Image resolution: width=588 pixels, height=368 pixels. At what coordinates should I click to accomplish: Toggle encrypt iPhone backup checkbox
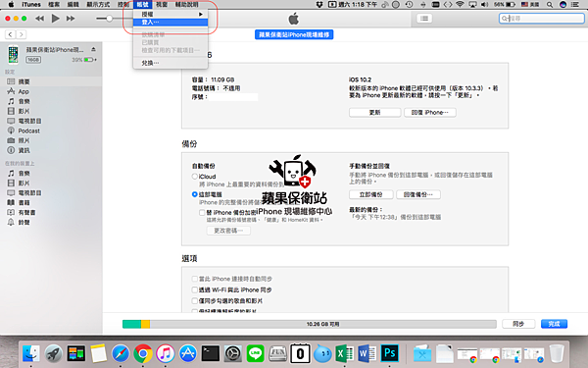(x=202, y=213)
